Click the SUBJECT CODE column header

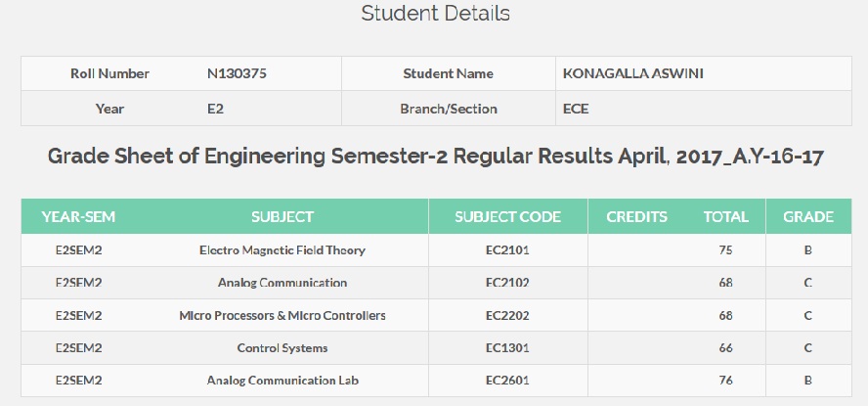[507, 216]
